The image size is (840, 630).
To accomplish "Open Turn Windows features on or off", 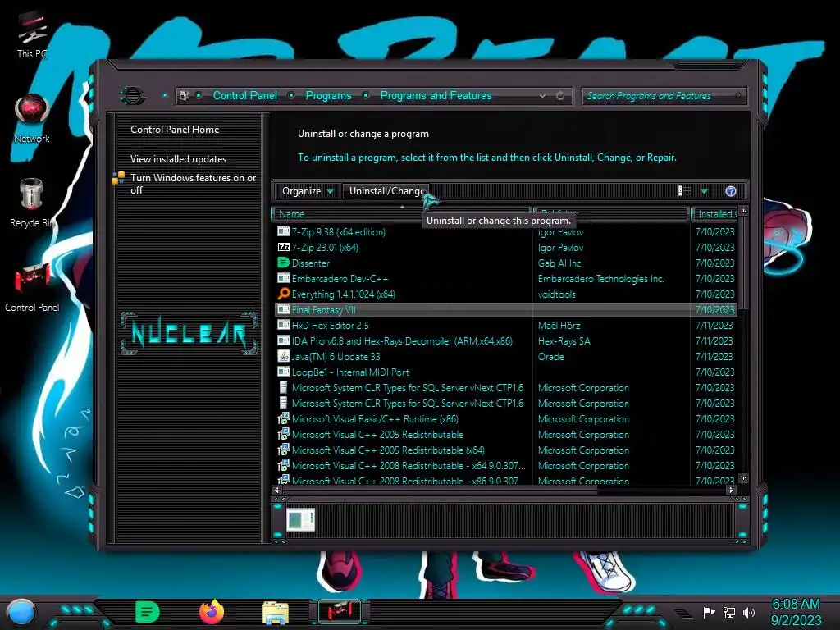I will [193, 184].
